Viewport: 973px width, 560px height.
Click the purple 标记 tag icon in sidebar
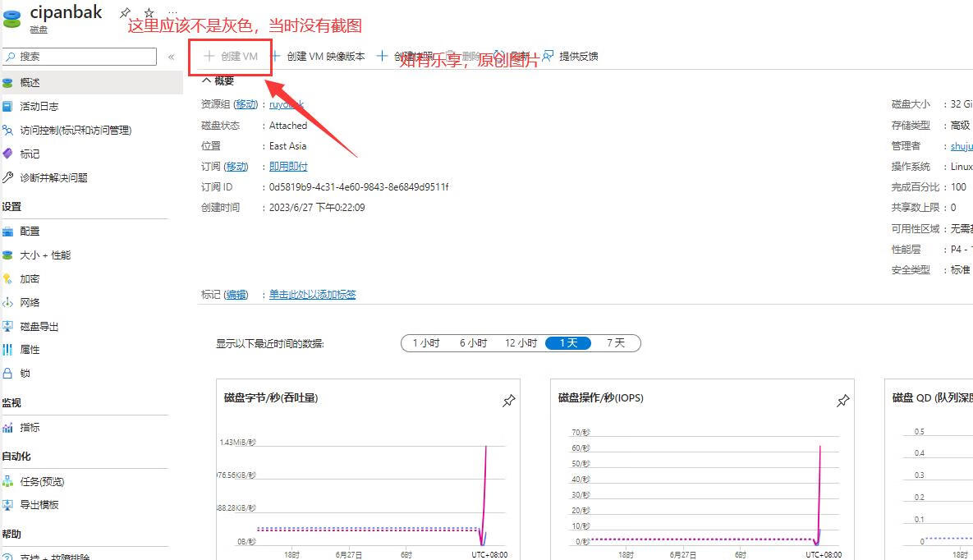[x=7, y=154]
